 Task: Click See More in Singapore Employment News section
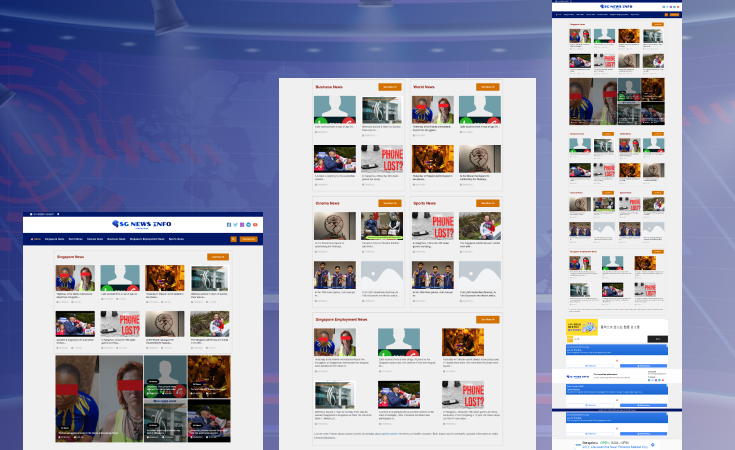point(488,319)
